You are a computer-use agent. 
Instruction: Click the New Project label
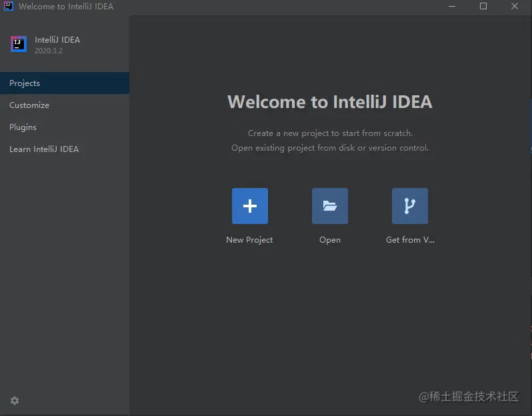click(249, 240)
